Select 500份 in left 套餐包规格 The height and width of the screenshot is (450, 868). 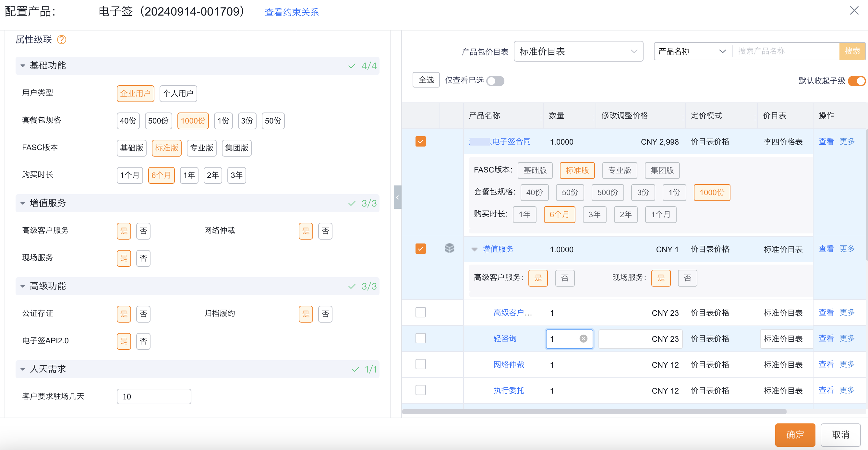[158, 121]
